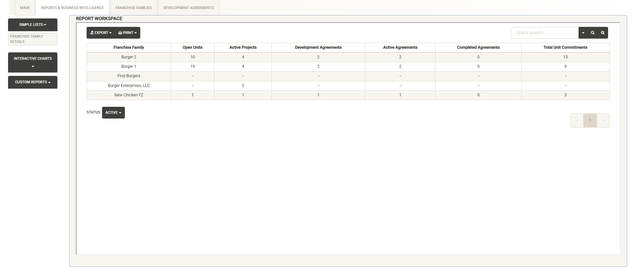The height and width of the screenshot is (275, 644).
Task: Click the search magnifier icon
Action: coord(593,33)
